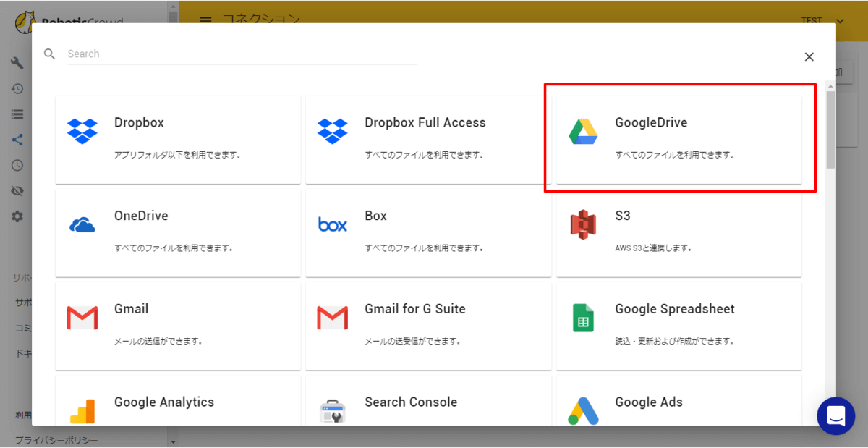Screen dimensions: 868x448
Task: Choose the GoogleDrive connection card
Action: pyautogui.click(x=678, y=140)
